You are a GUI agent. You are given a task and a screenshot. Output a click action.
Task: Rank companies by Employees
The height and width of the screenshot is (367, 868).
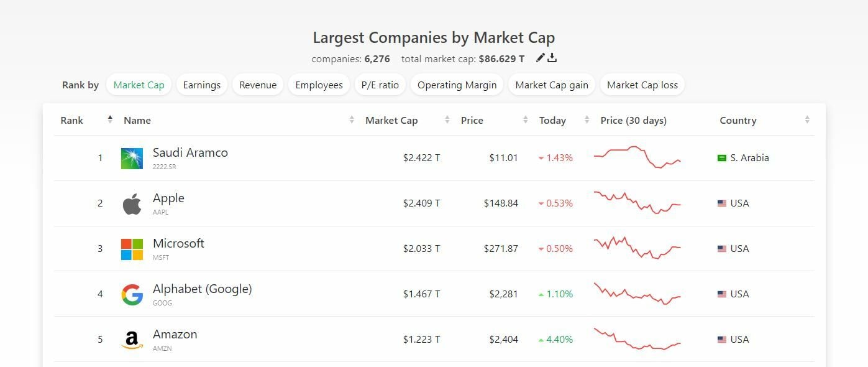point(319,85)
